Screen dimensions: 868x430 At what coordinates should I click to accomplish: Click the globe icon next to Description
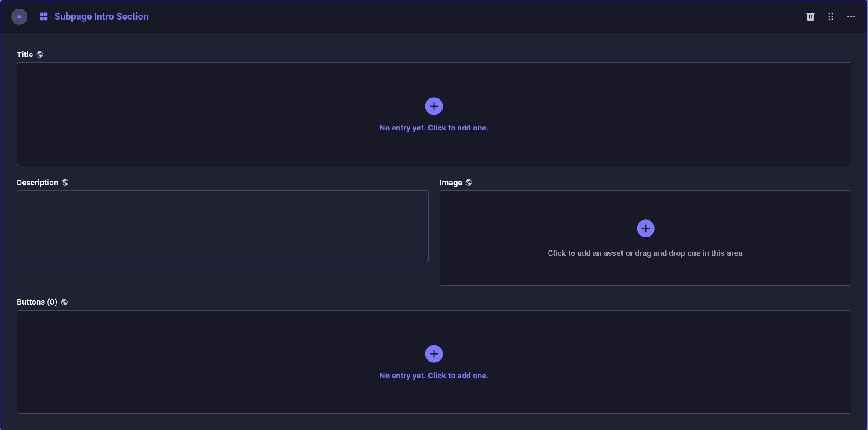pyautogui.click(x=65, y=183)
